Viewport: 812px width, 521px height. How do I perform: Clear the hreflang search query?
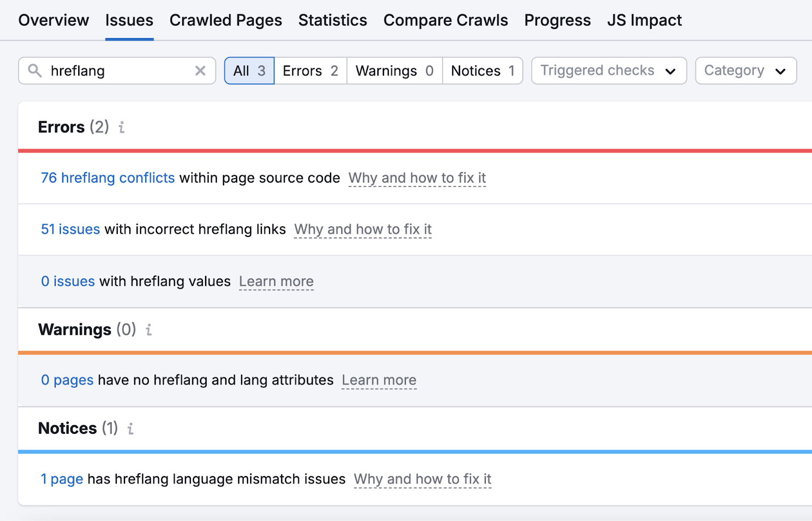(x=200, y=71)
